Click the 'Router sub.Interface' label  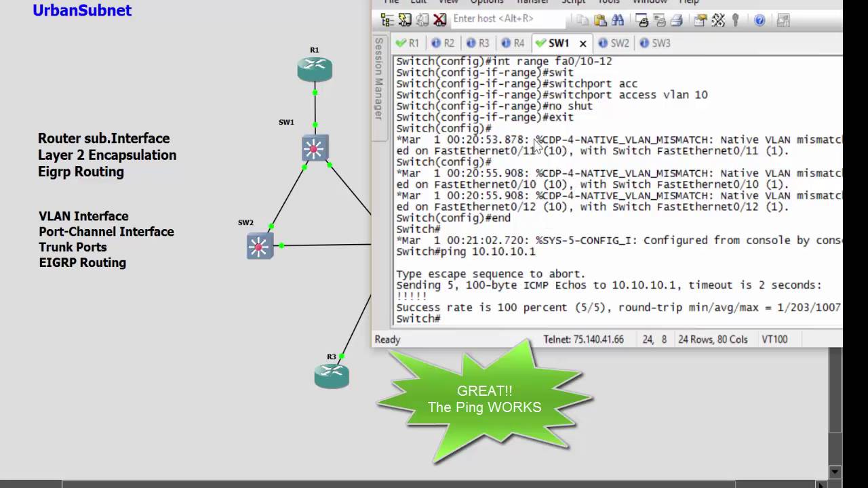[x=104, y=138]
